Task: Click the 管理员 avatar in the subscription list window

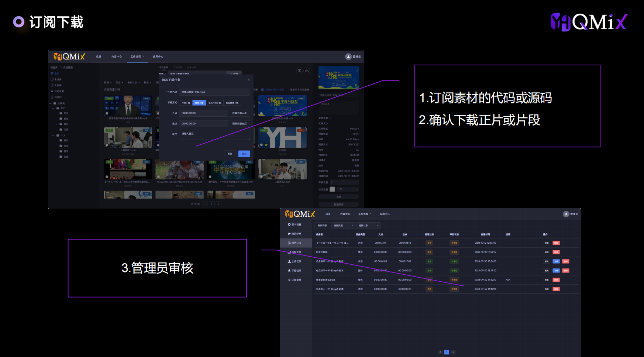Action: 566,214
